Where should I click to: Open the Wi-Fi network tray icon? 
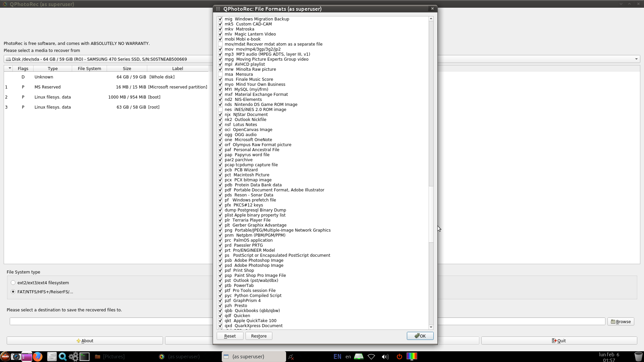pos(371,357)
